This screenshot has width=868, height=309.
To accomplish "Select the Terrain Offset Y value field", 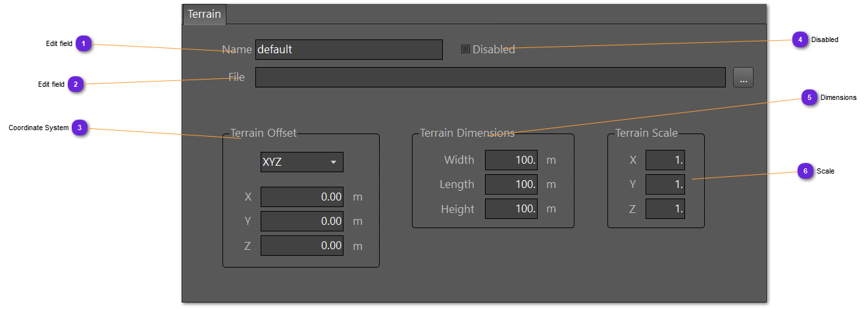I will (301, 221).
